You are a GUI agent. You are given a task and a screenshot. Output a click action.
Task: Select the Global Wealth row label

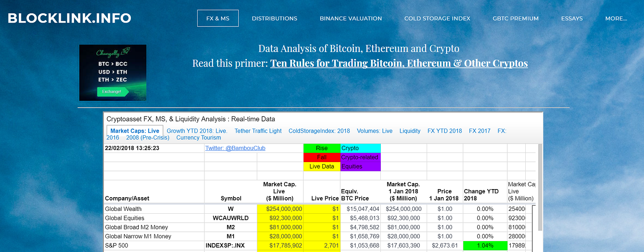click(123, 209)
